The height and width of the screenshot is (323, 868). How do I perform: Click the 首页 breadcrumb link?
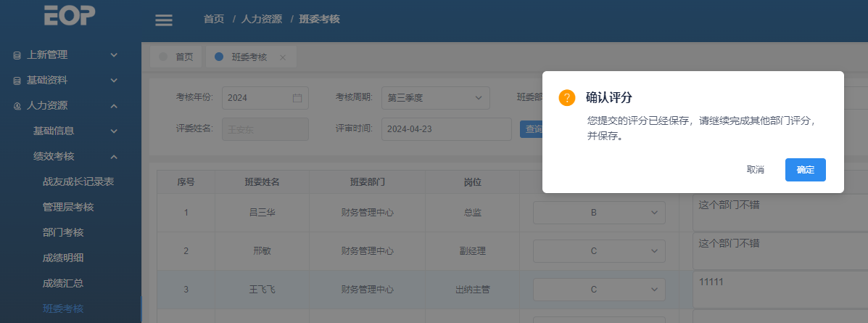(214, 19)
